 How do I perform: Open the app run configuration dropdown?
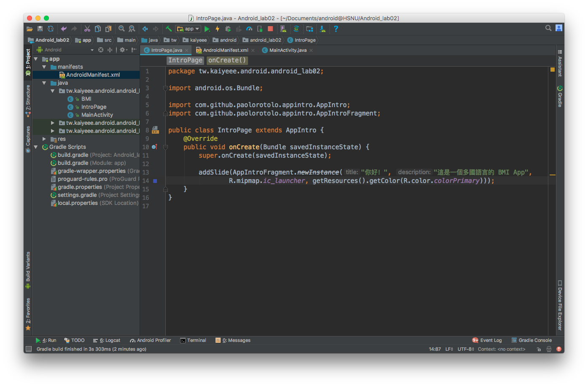(x=189, y=29)
